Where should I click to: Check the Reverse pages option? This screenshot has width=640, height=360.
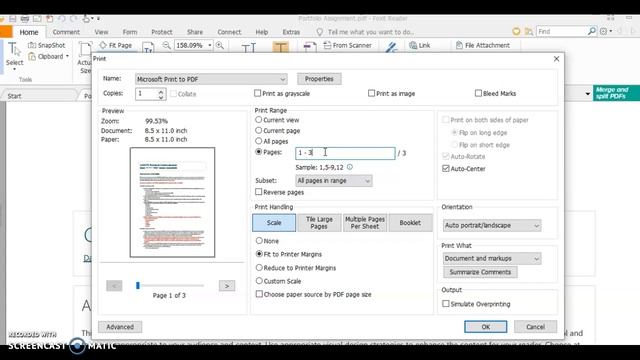pyautogui.click(x=258, y=192)
